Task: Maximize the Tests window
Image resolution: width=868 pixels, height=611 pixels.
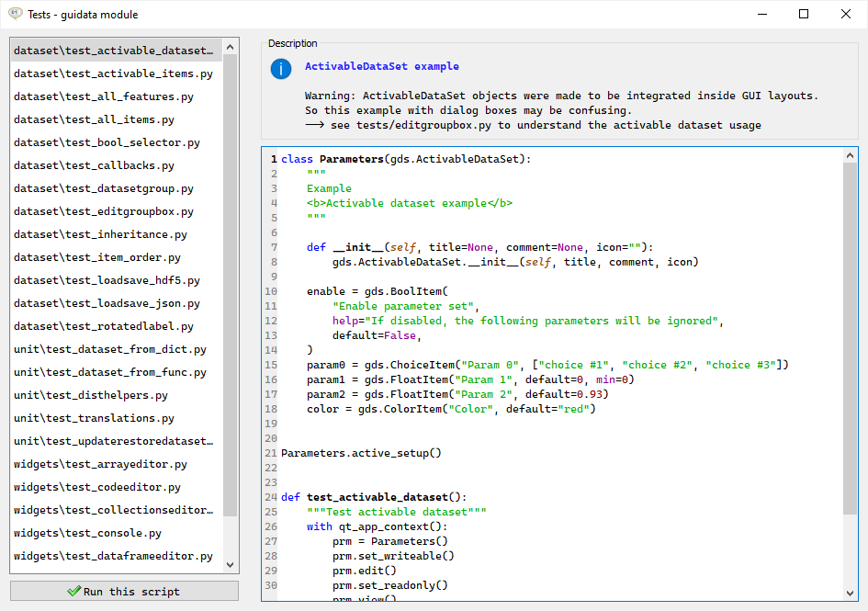Action: pos(804,14)
